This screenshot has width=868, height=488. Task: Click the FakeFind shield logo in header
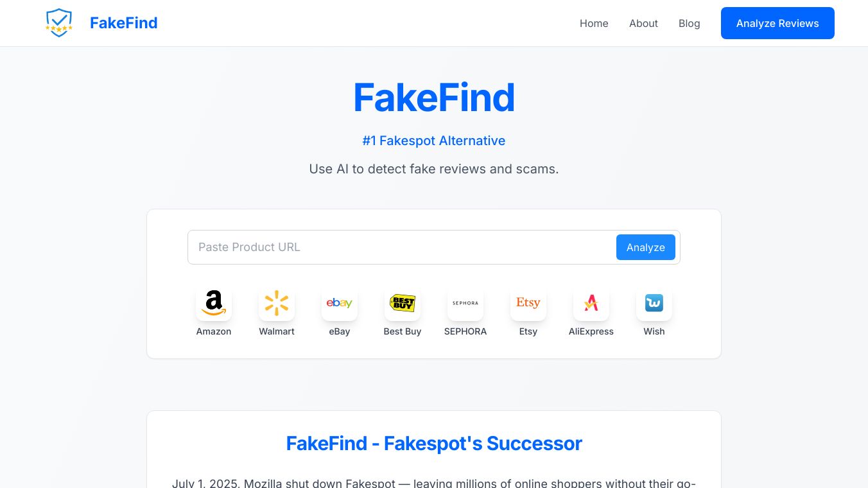(59, 23)
